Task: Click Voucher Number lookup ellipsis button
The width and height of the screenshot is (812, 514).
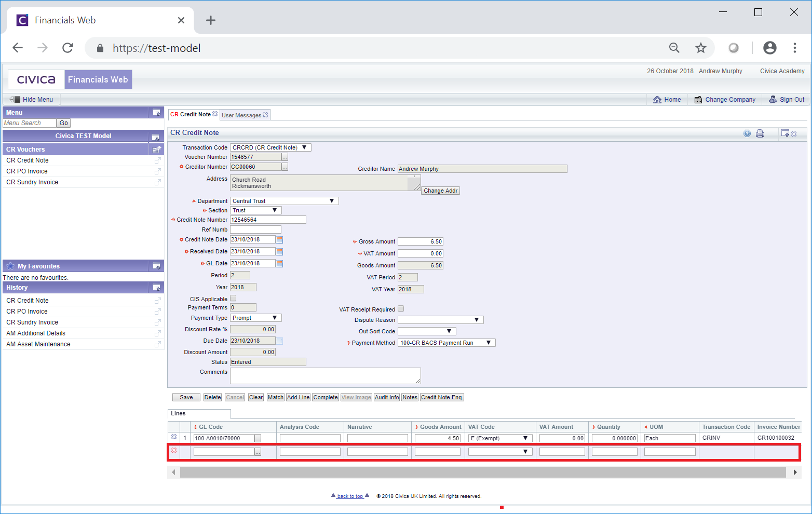Action: point(285,157)
